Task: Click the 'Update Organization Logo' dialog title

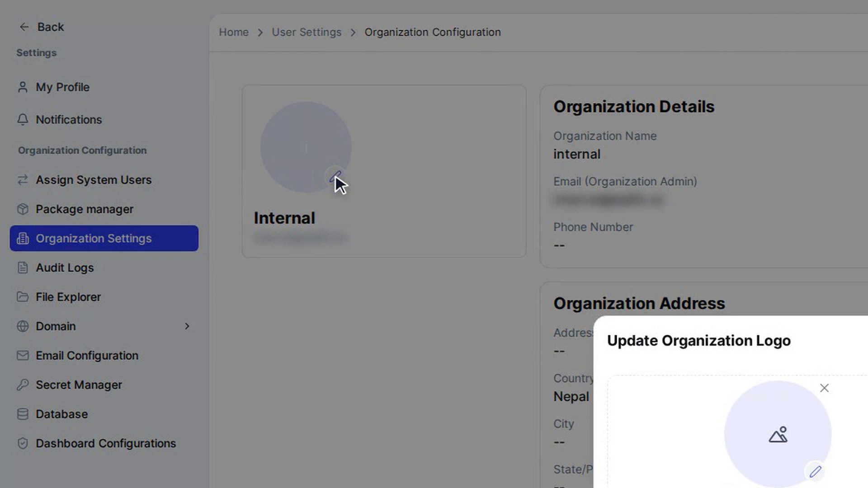Action: pos(699,341)
